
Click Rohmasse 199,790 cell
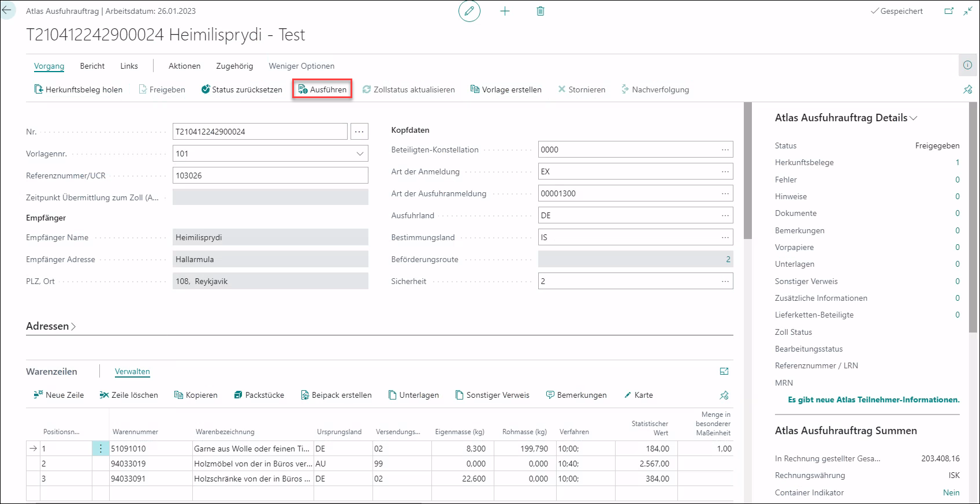[x=524, y=449]
